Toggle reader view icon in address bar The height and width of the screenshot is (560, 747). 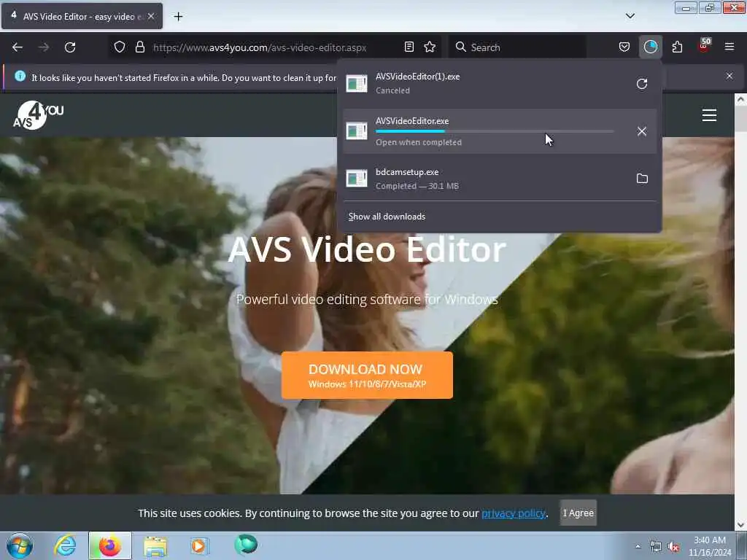coord(409,47)
